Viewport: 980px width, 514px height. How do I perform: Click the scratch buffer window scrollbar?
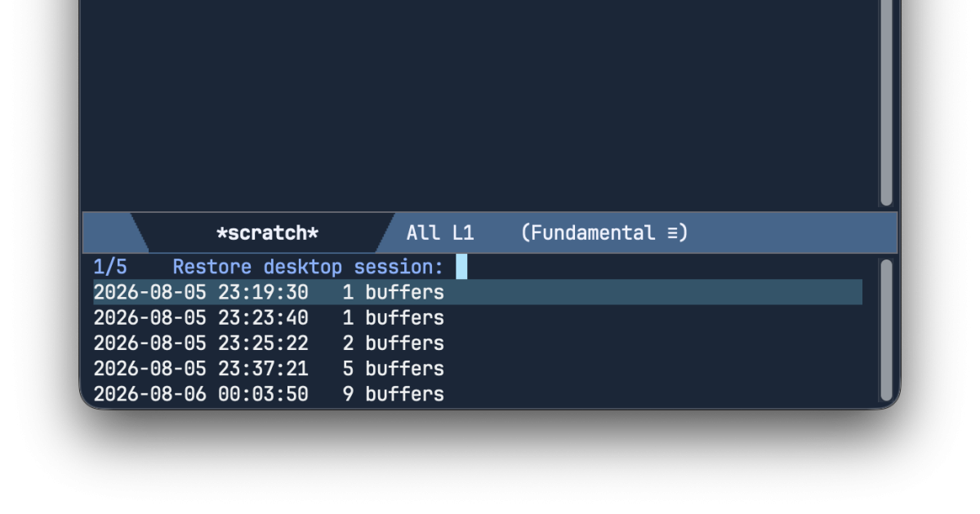886,103
